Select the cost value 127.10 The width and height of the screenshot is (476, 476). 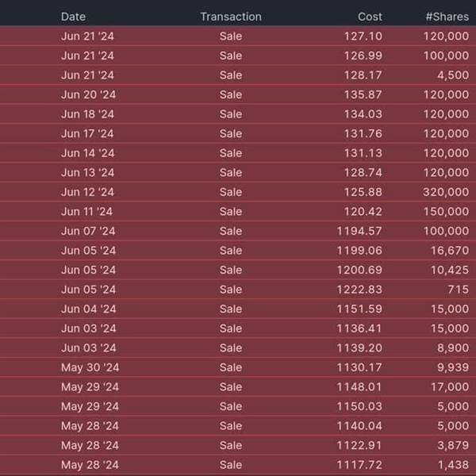click(365, 36)
